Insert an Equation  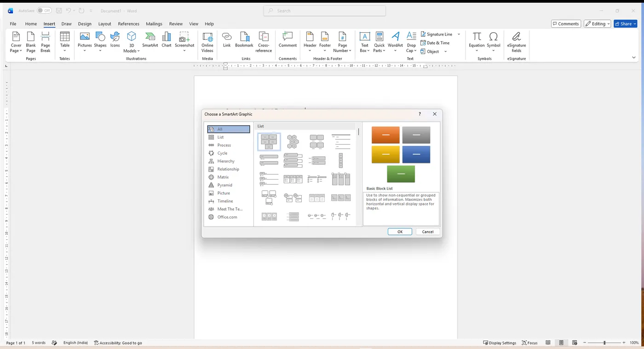477,42
